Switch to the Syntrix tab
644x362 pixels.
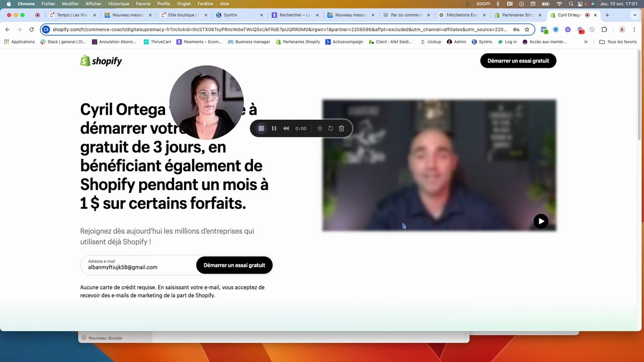(239, 15)
